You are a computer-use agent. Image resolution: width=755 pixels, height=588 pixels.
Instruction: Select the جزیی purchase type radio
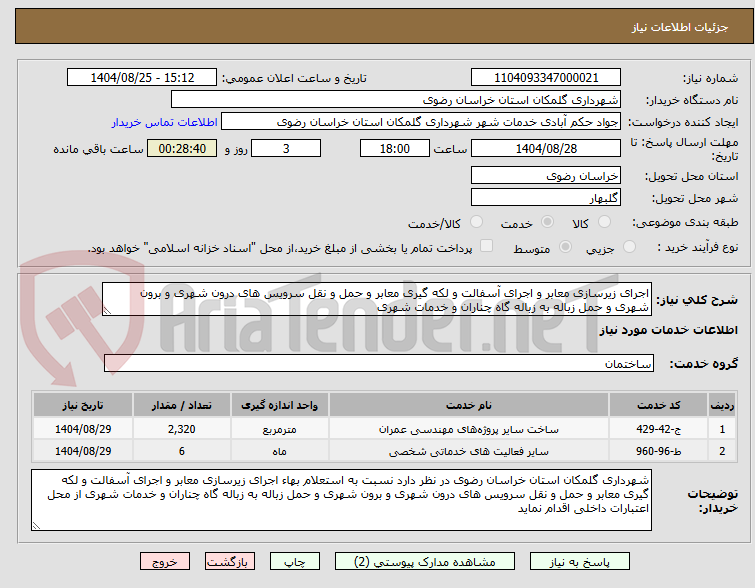[x=629, y=247]
